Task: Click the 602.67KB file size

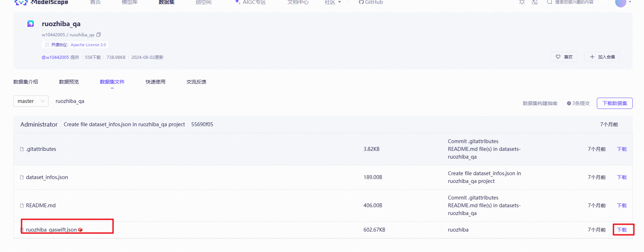Action: (x=374, y=230)
